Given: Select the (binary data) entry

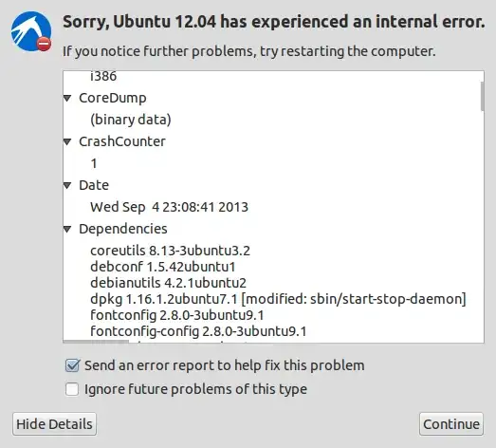Looking at the screenshot, I should (x=131, y=120).
